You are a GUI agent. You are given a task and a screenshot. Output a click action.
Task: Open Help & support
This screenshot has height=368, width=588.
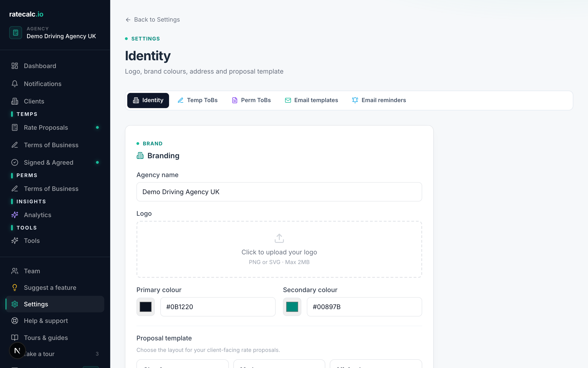(55, 321)
